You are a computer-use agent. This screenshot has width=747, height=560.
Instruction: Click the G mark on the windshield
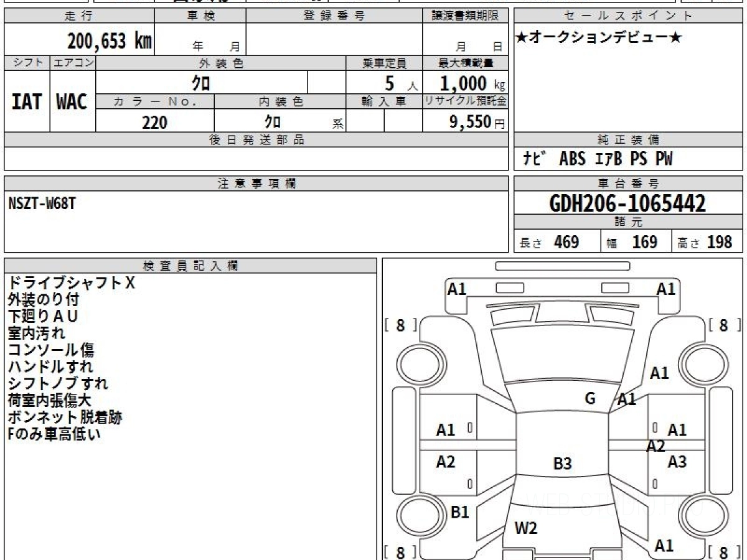pos(590,398)
